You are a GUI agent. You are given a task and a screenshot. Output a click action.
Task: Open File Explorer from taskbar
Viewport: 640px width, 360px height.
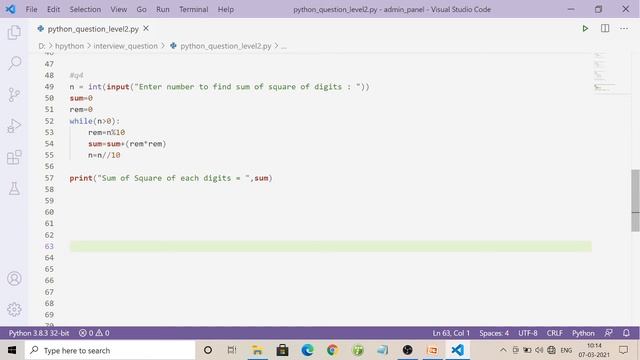pyautogui.click(x=257, y=350)
